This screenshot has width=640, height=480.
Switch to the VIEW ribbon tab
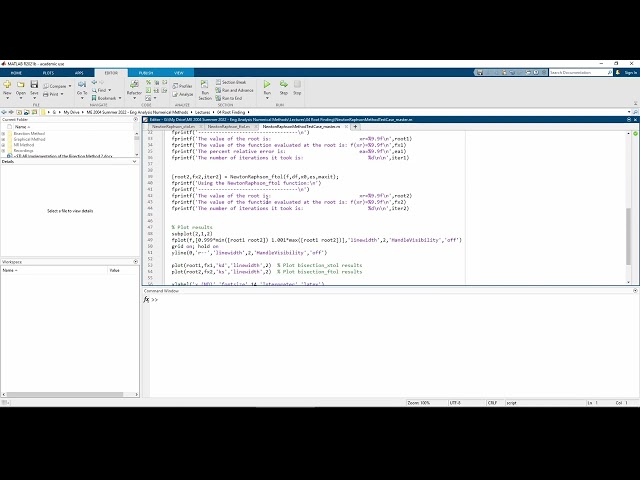pos(179,73)
